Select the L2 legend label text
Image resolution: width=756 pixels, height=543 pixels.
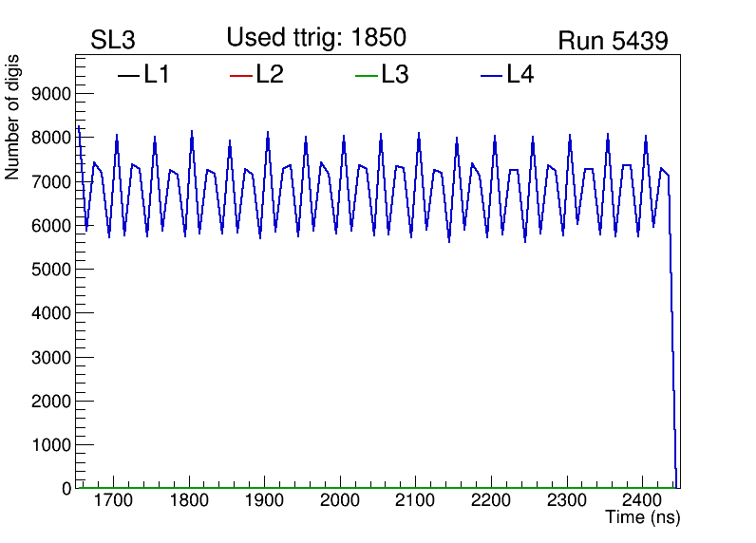pos(270,75)
